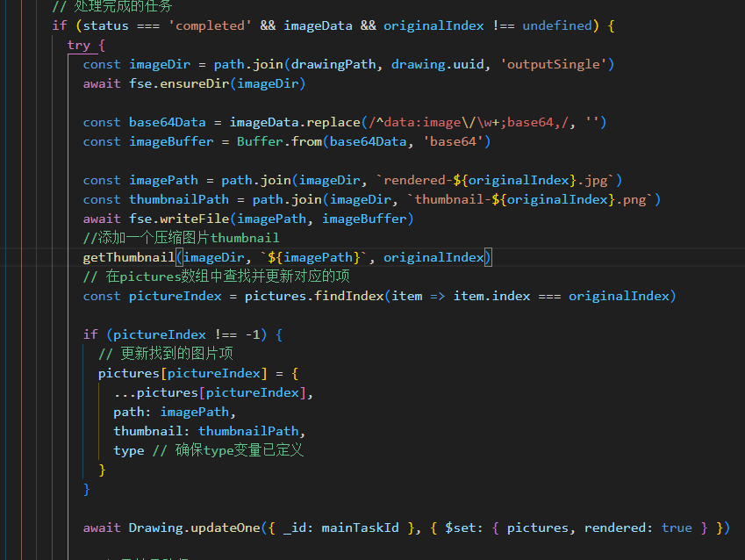Image resolution: width=745 pixels, height=560 pixels.
Task: Click 'completed' string in the if condition
Action: click(210, 25)
